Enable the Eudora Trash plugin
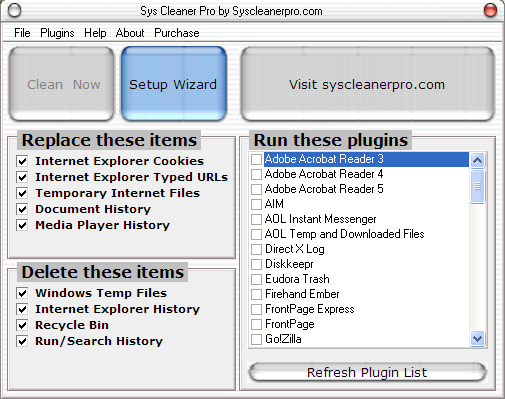Screen dimensions: 505x399 coord(256,279)
